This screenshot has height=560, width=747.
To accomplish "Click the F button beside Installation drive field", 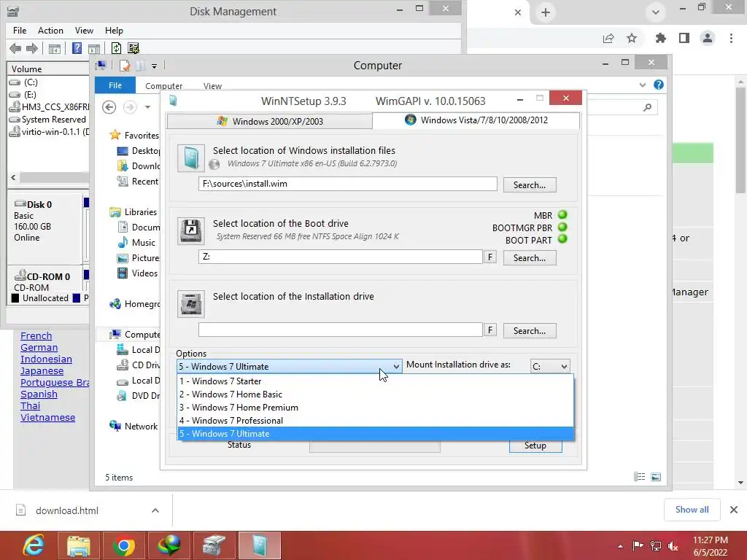I will tap(489, 330).
